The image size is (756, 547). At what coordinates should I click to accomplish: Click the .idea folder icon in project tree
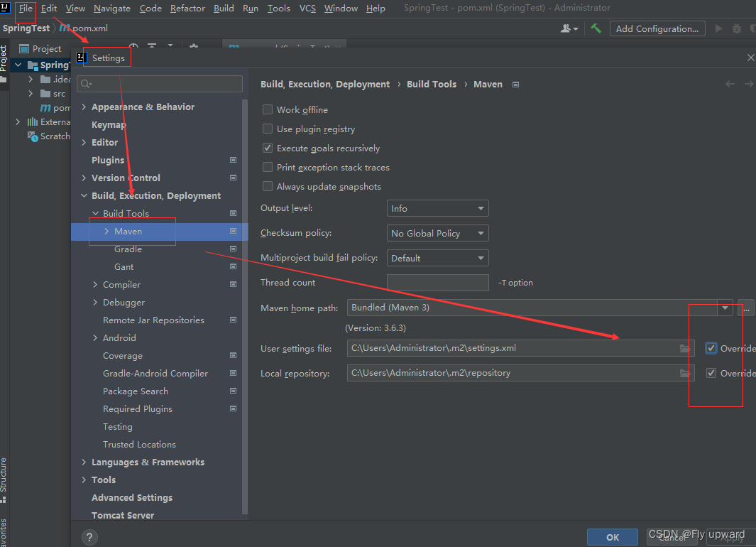(x=45, y=79)
